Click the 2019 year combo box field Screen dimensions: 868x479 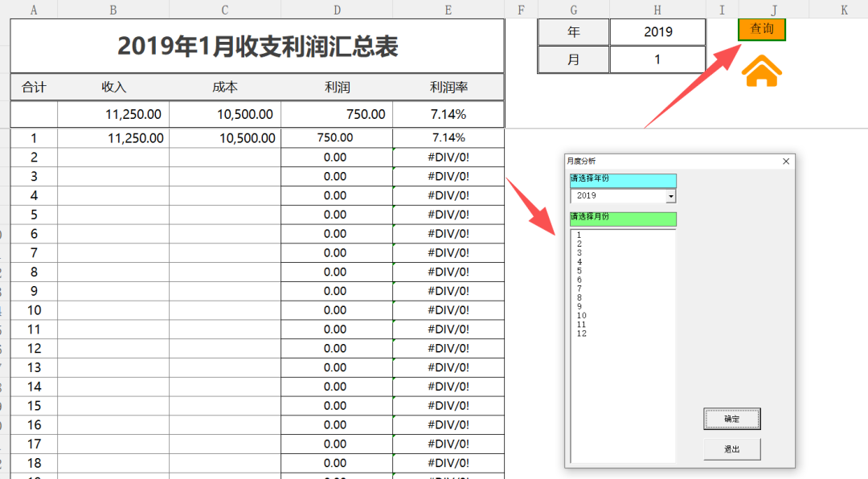click(x=617, y=196)
